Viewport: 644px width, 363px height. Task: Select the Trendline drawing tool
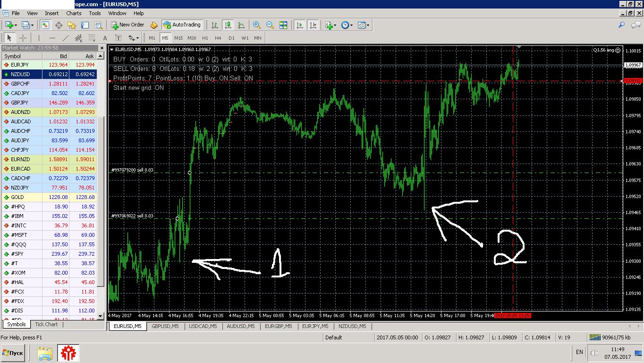point(65,38)
